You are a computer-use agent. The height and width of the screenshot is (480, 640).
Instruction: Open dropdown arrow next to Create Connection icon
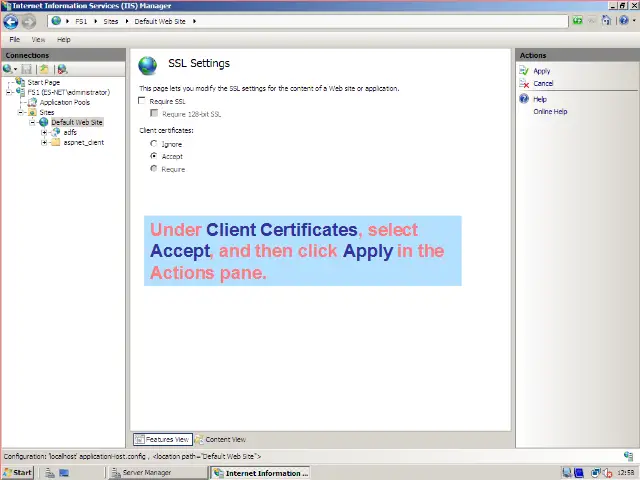pos(16,69)
